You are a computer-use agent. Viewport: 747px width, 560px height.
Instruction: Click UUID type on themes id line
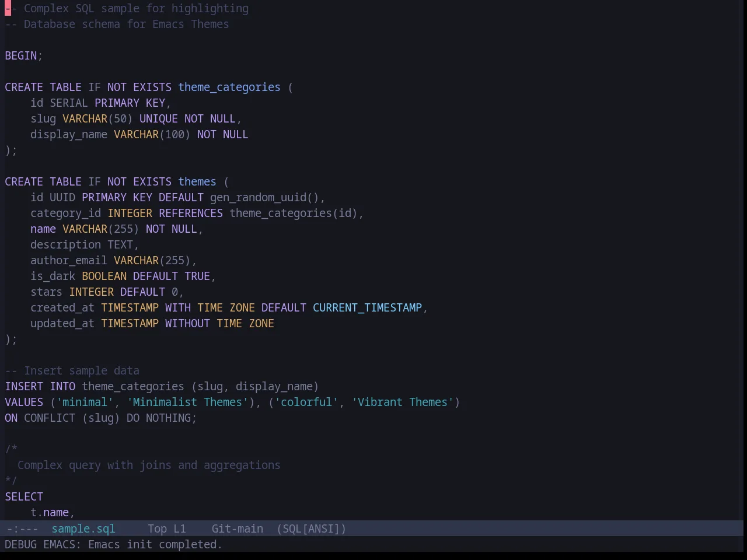[62, 197]
